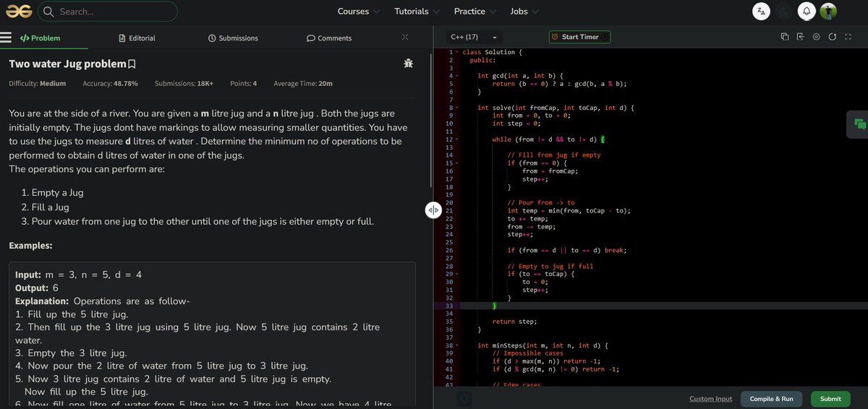The width and height of the screenshot is (868, 409).
Task: Collapse the fold arrow at line 4
Action: point(457,76)
